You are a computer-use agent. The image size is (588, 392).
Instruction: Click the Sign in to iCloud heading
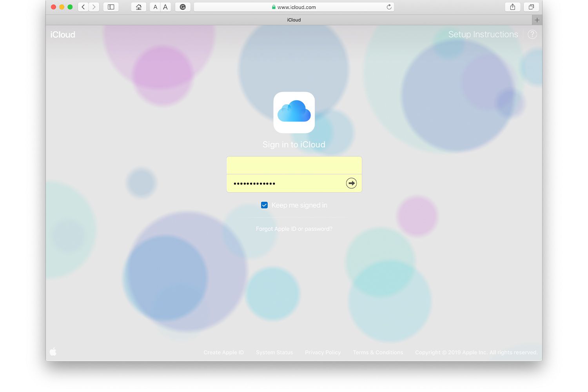point(294,145)
